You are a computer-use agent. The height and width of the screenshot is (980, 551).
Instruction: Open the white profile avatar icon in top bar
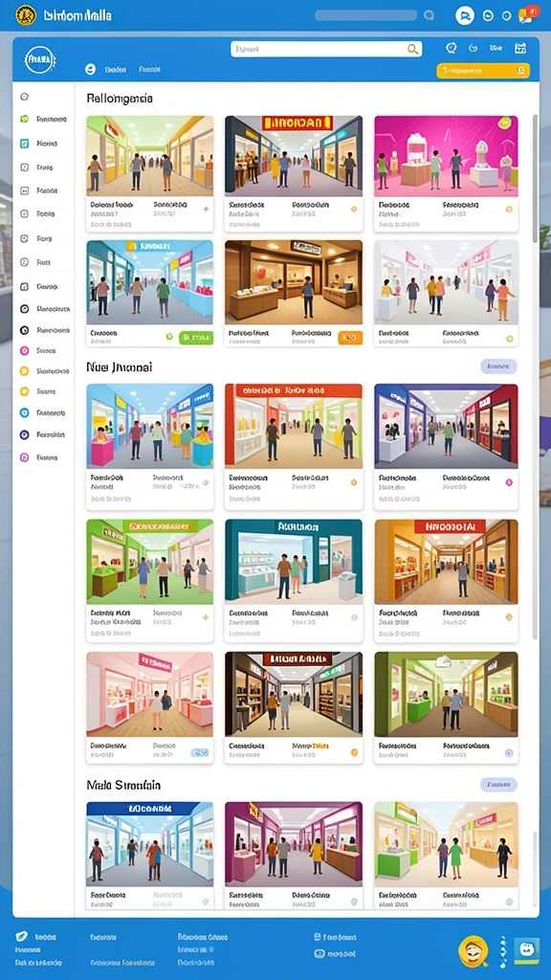(x=464, y=15)
